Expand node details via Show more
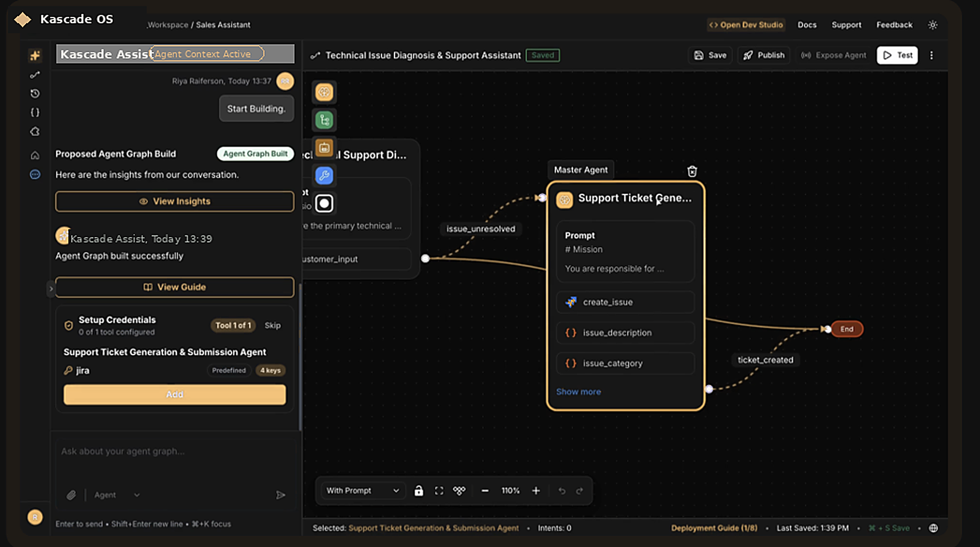The height and width of the screenshot is (547, 980). (x=578, y=392)
